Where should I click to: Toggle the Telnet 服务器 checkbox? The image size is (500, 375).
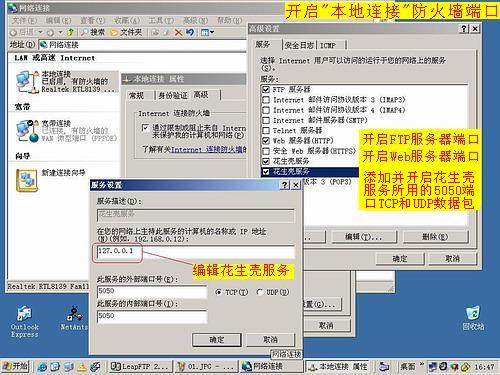click(266, 130)
